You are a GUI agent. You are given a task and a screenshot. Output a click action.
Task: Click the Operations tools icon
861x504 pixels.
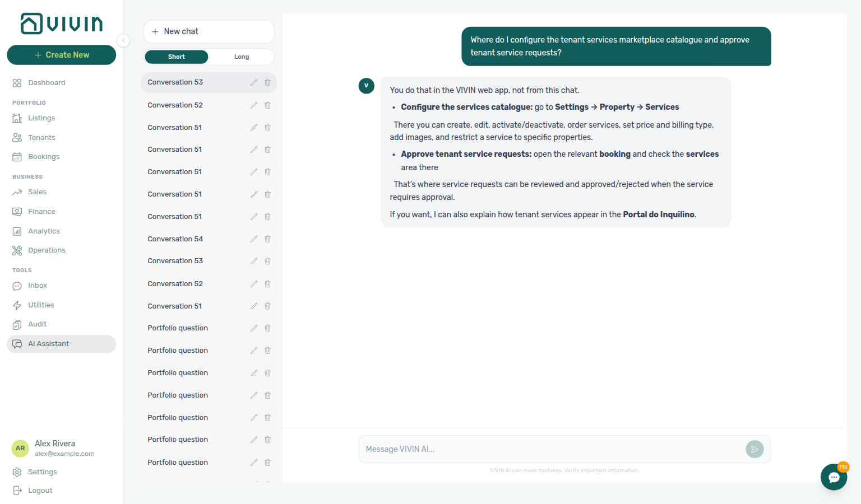(x=17, y=250)
